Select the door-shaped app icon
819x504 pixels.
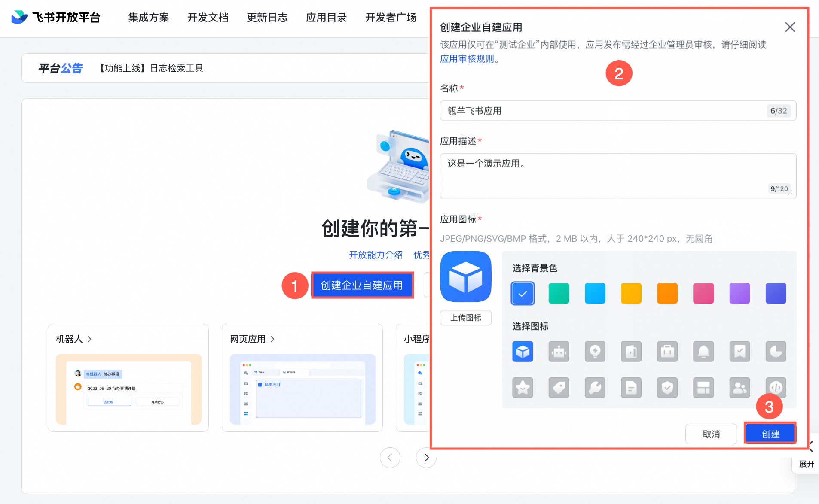coord(631,352)
